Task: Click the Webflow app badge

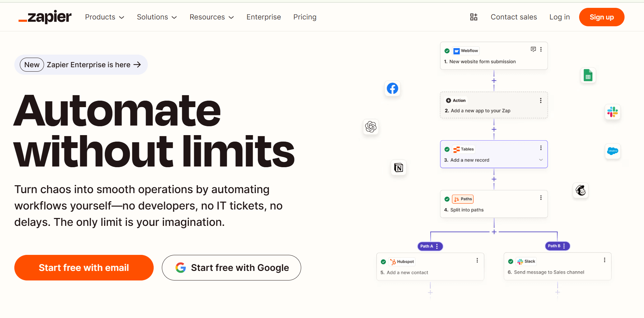Action: point(466,51)
